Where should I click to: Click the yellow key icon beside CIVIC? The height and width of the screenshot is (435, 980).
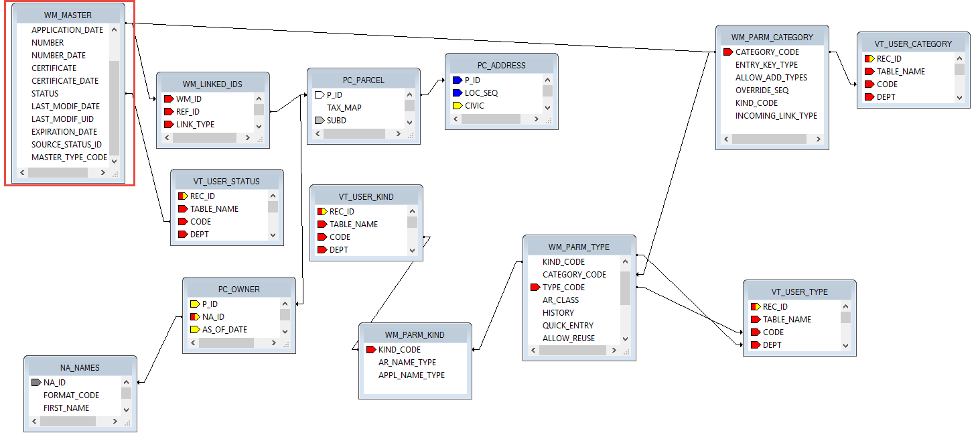pyautogui.click(x=457, y=106)
